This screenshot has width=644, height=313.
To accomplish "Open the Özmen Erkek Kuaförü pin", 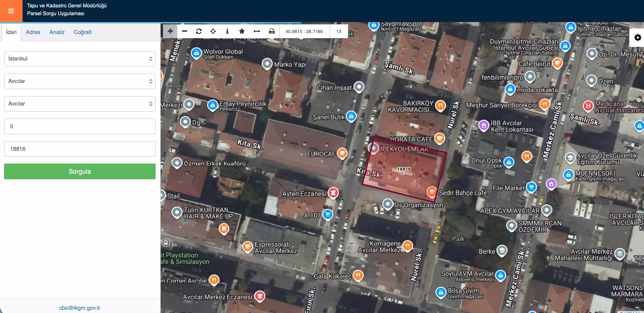I will pyautogui.click(x=177, y=163).
